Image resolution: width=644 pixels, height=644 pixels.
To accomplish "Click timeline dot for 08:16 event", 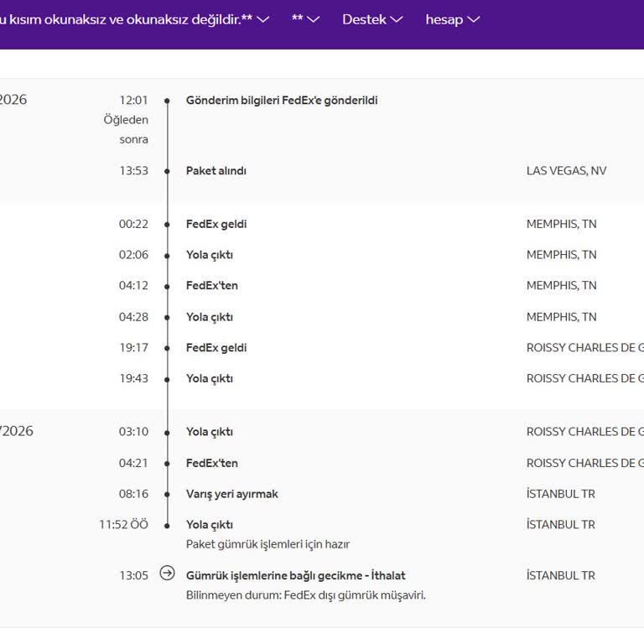I will pos(167,495).
